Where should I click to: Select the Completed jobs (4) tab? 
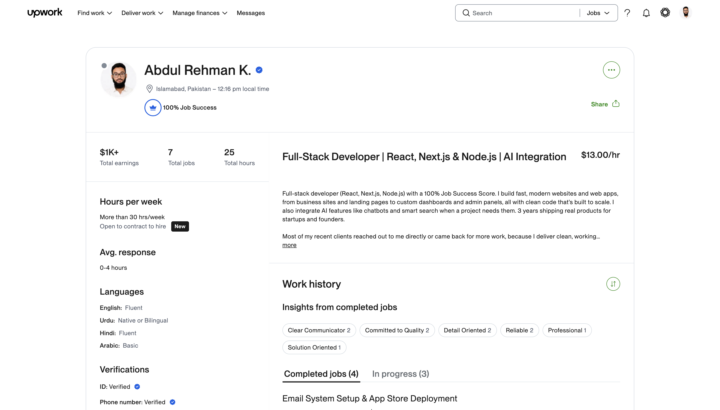coord(321,374)
